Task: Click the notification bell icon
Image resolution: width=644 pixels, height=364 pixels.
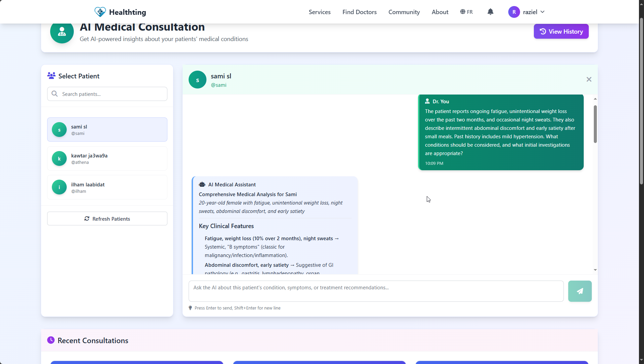Action: (x=490, y=12)
